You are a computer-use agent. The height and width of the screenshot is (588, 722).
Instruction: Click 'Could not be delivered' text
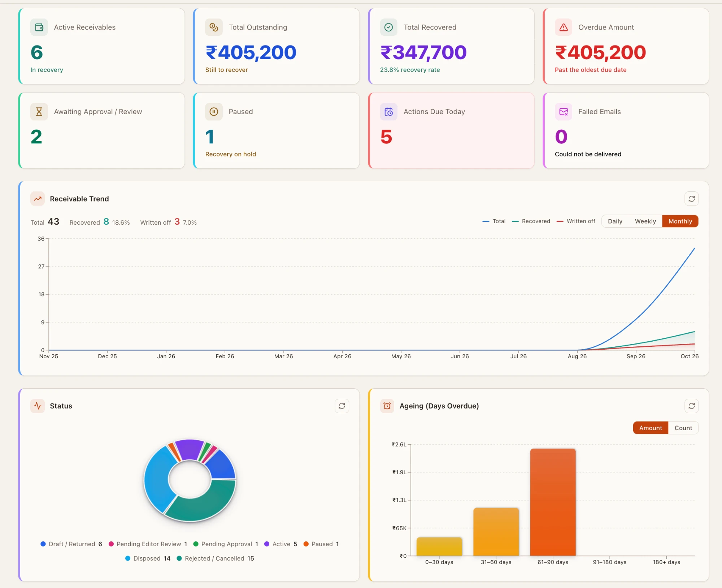click(588, 154)
